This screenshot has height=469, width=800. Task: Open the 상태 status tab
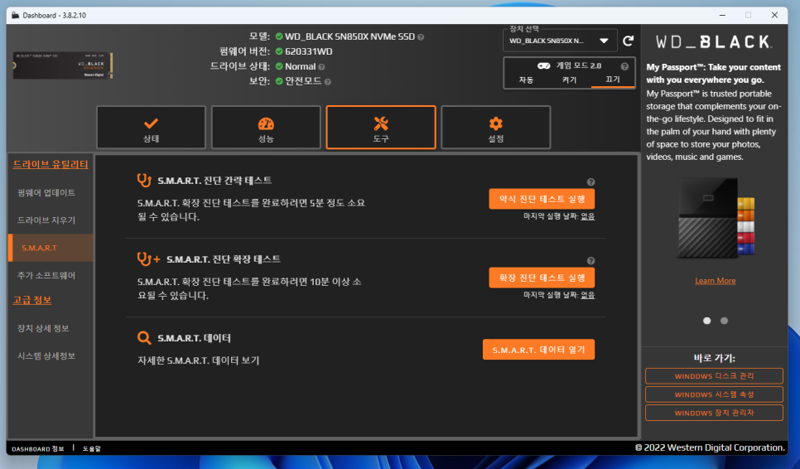(151, 128)
